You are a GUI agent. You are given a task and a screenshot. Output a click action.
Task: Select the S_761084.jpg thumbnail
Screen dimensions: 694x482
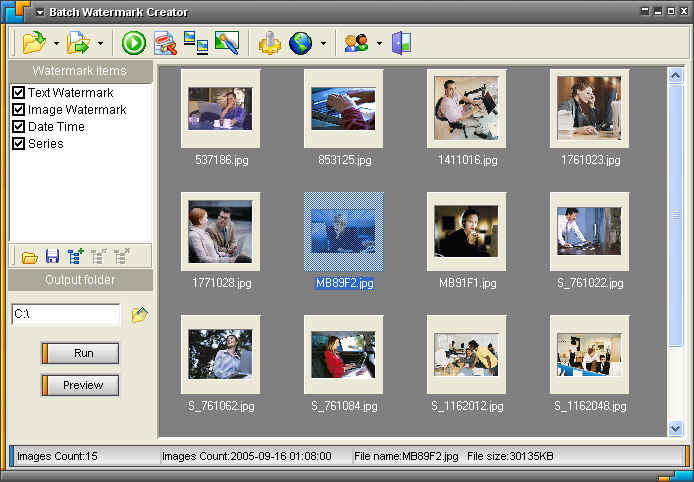tap(343, 355)
